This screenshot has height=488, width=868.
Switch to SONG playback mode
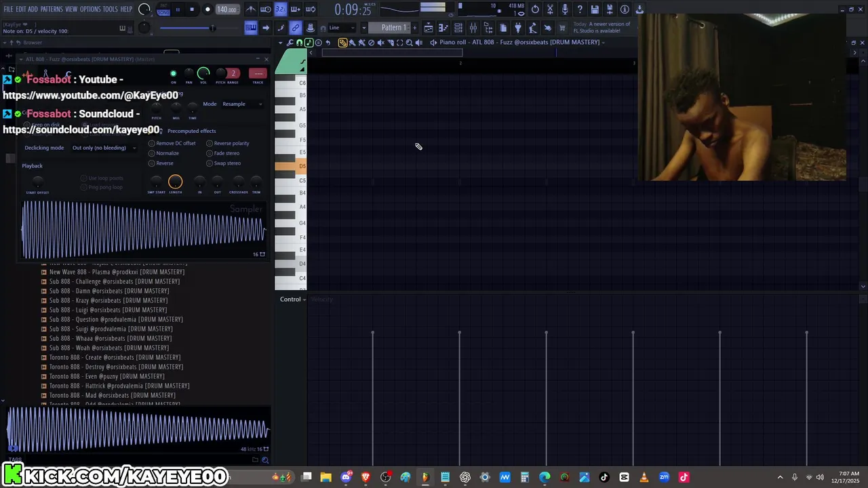[x=163, y=12]
